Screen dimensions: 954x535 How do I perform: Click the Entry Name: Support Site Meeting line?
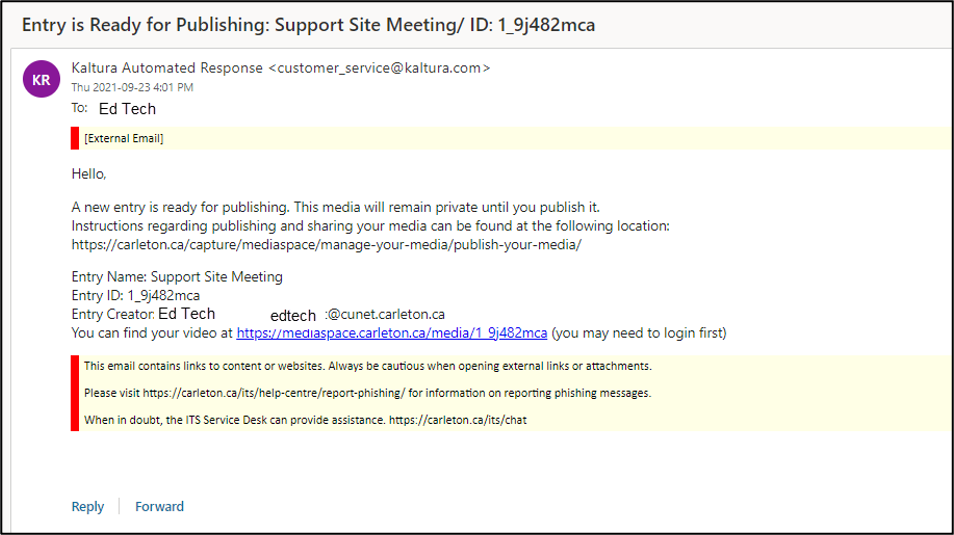click(x=177, y=276)
